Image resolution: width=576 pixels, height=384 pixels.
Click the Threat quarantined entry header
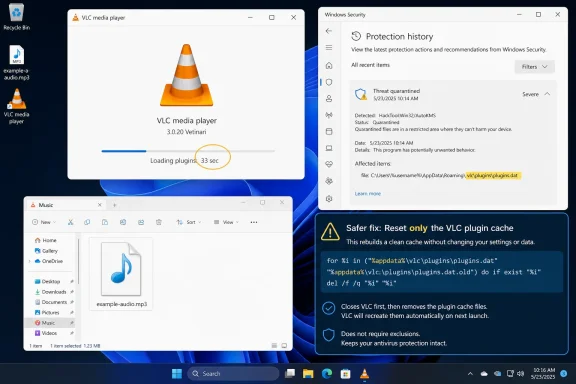tap(453, 94)
